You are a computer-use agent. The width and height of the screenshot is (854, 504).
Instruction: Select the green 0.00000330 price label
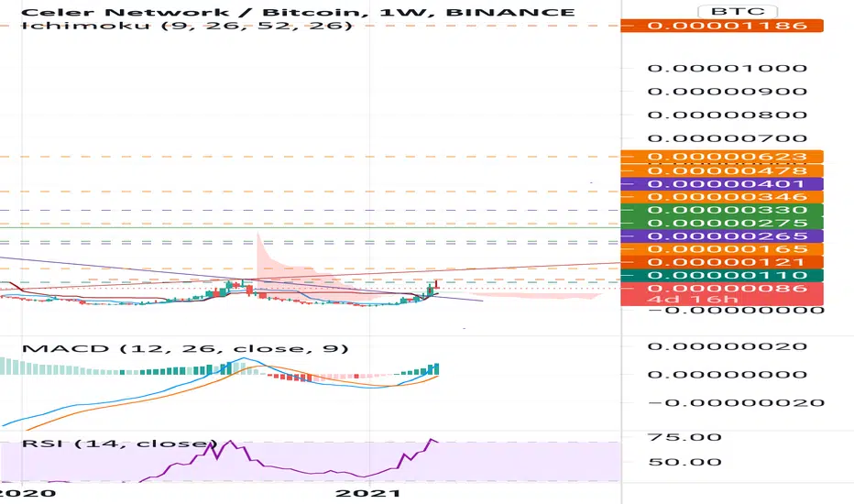pos(722,210)
